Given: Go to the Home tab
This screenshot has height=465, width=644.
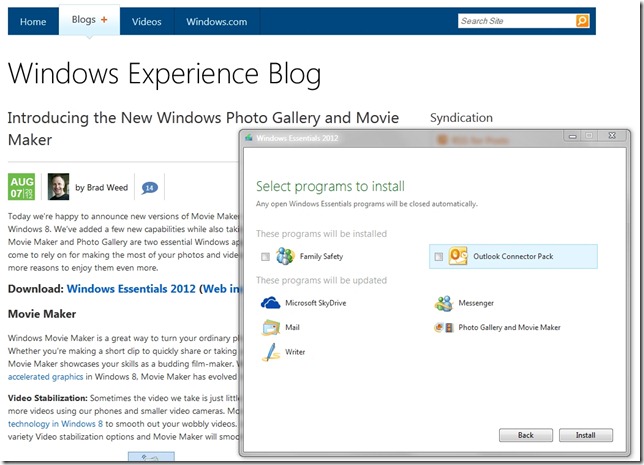Looking at the screenshot, I should point(33,21).
